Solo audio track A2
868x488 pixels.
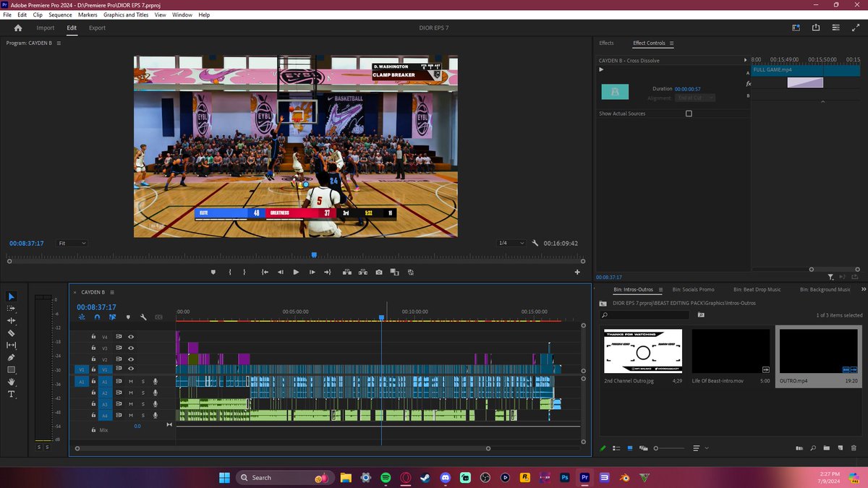(x=142, y=393)
